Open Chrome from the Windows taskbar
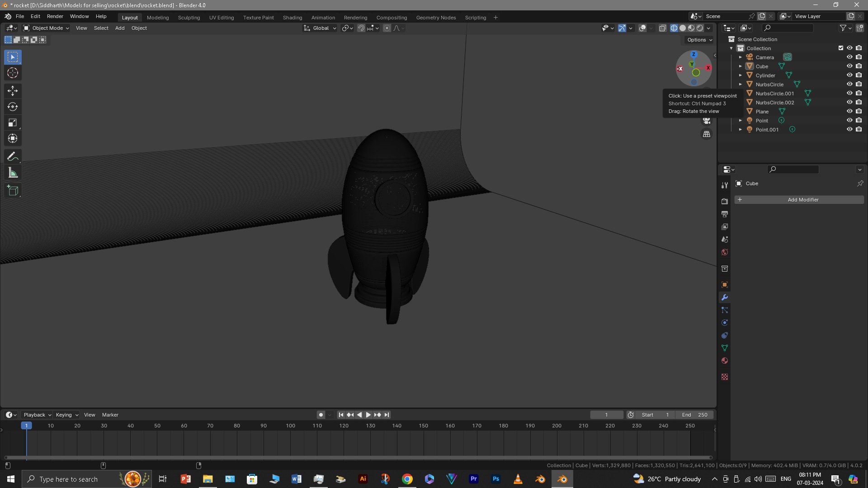 click(407, 479)
